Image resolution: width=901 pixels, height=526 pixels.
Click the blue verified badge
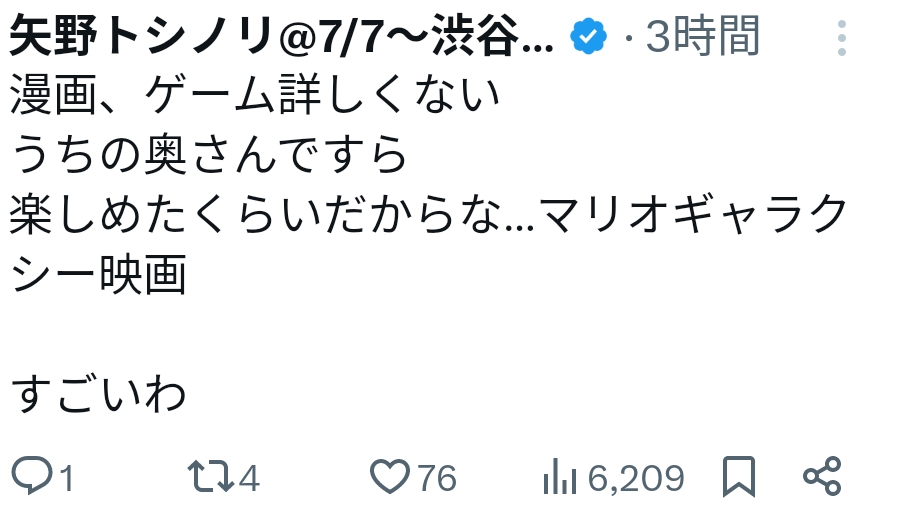588,38
